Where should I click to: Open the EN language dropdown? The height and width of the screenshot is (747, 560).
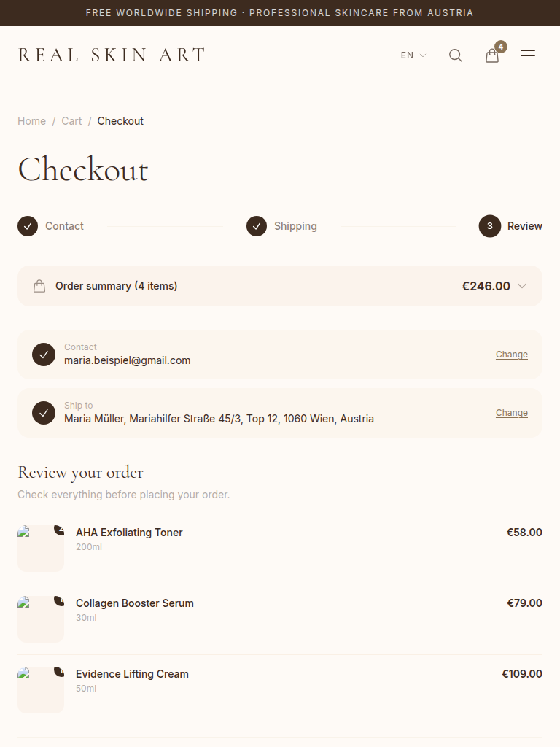pos(413,55)
